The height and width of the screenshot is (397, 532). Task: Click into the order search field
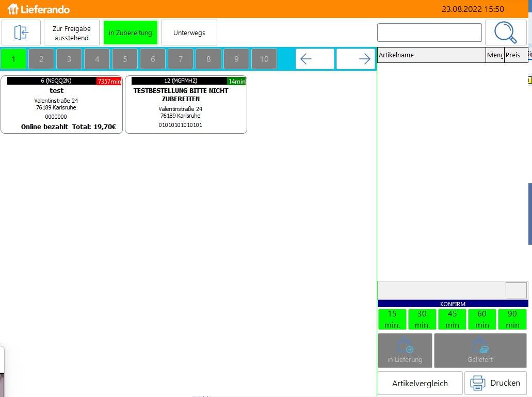pyautogui.click(x=429, y=33)
